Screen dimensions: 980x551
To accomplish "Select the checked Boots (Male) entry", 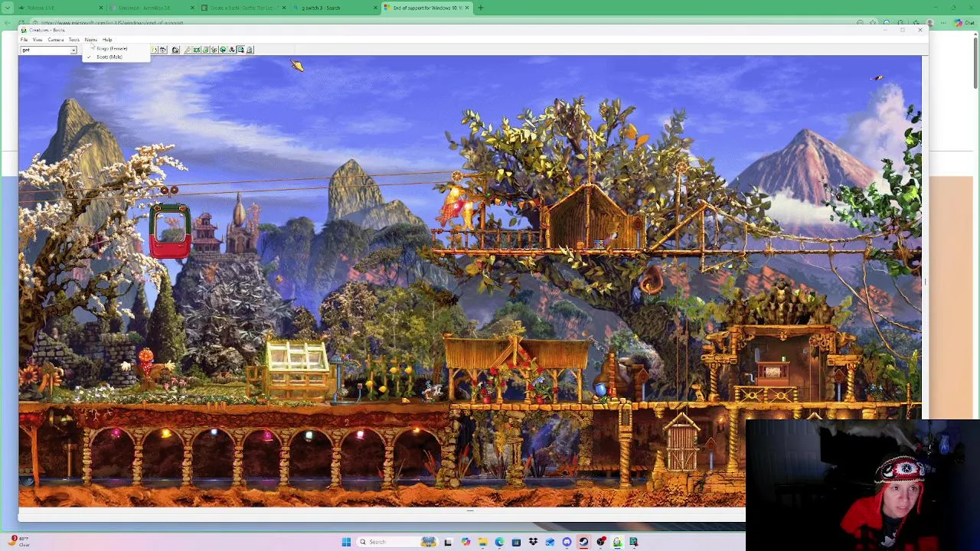I will (116, 57).
